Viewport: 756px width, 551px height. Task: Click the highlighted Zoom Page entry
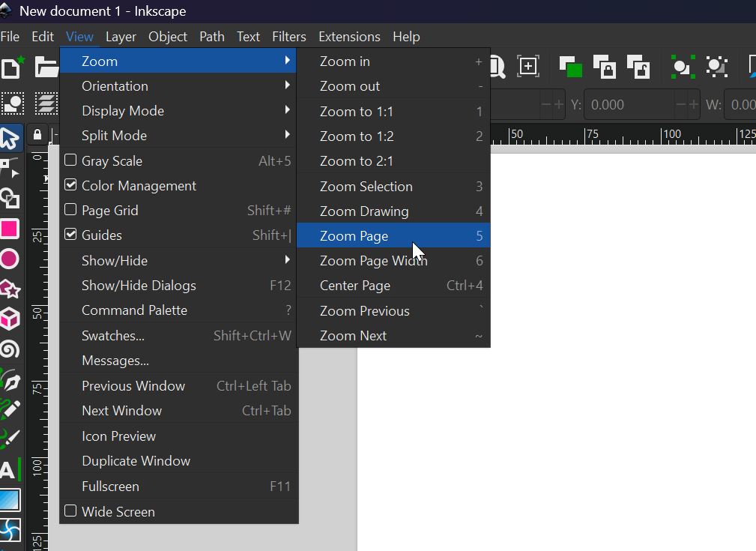point(393,235)
